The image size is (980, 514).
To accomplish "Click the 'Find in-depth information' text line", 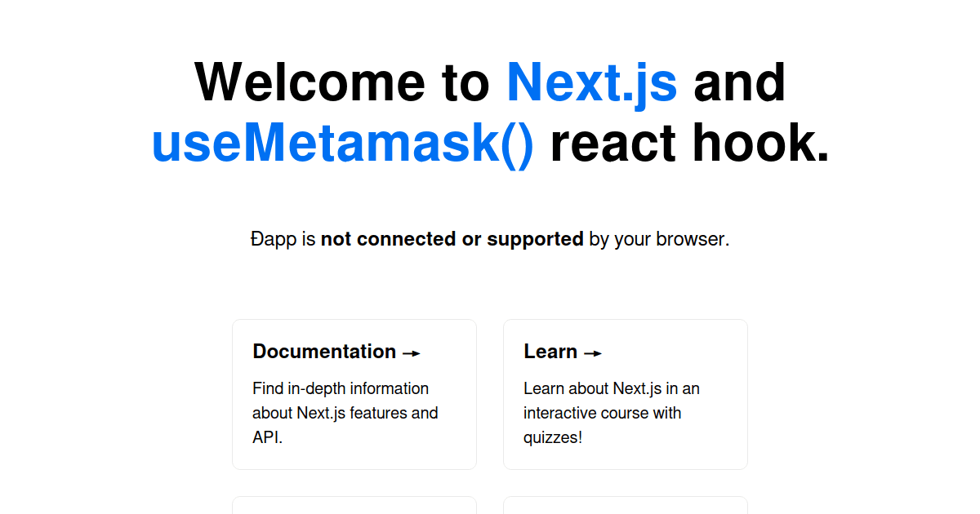I will tap(341, 388).
